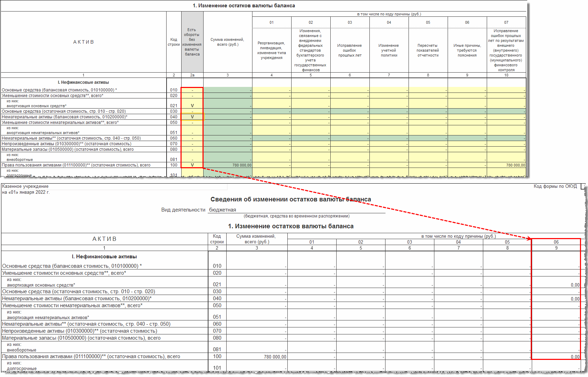Toggle turnover mark for row 060 in upper form
This screenshot has height=377, width=588.
pos(192,138)
